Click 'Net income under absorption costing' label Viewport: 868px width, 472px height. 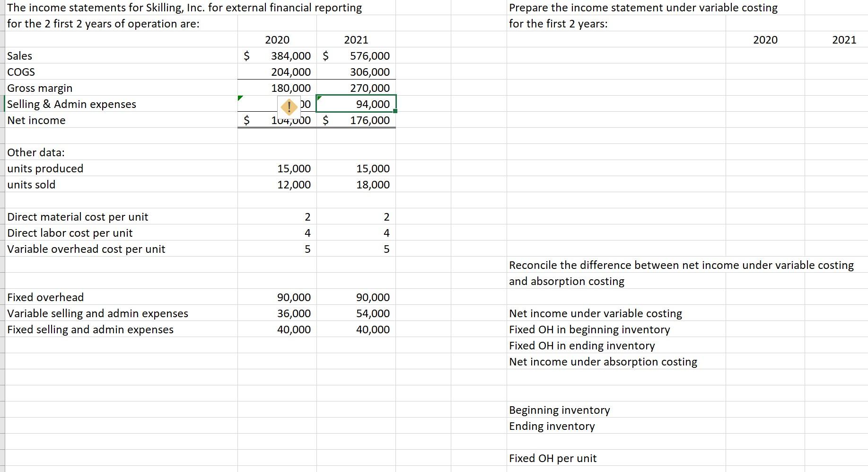pyautogui.click(x=603, y=362)
